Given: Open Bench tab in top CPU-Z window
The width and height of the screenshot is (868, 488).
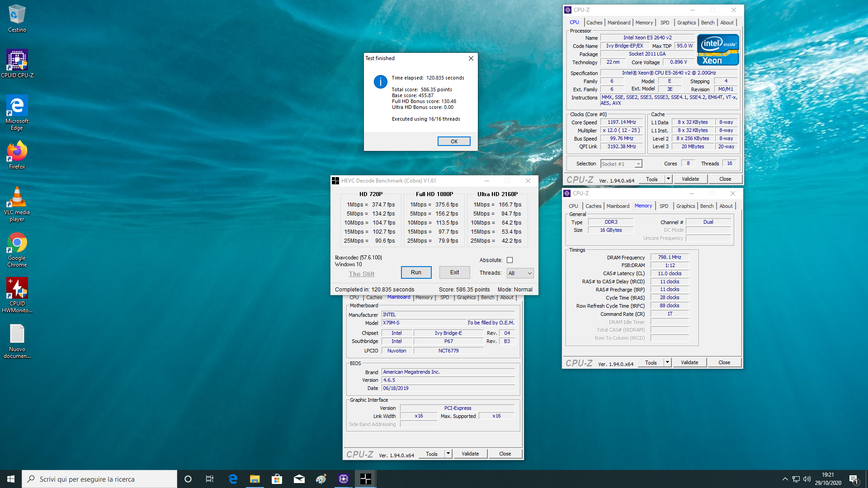Looking at the screenshot, I should pos(708,23).
